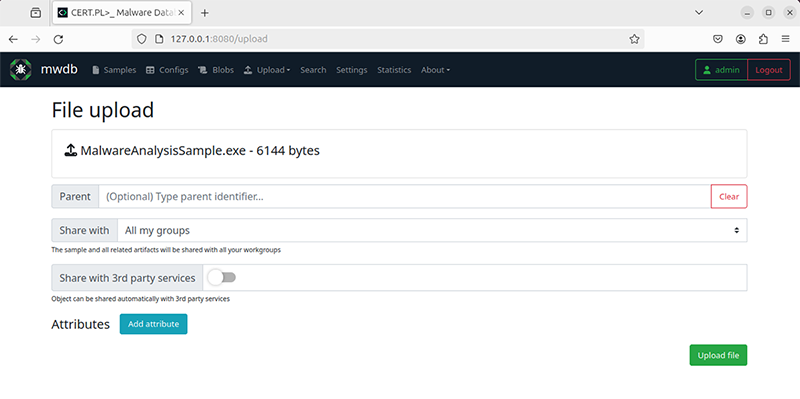Open the Firefox hamburger menu
This screenshot has height=399, width=800.
[x=786, y=39]
